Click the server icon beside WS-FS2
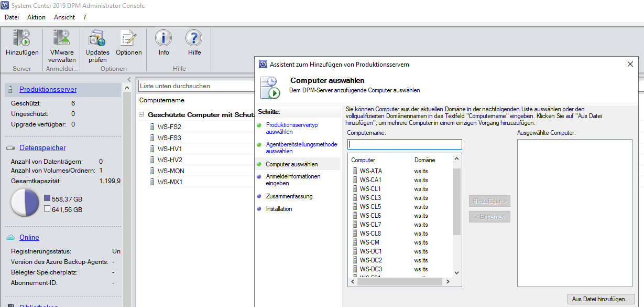The image size is (644, 307). (152, 127)
